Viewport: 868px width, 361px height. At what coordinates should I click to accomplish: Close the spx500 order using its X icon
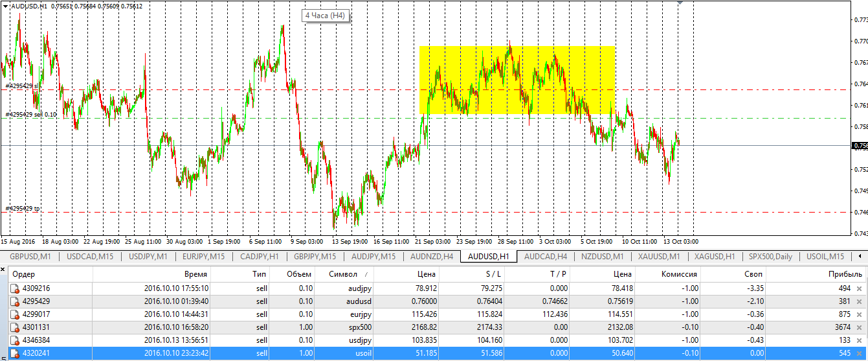point(859,327)
